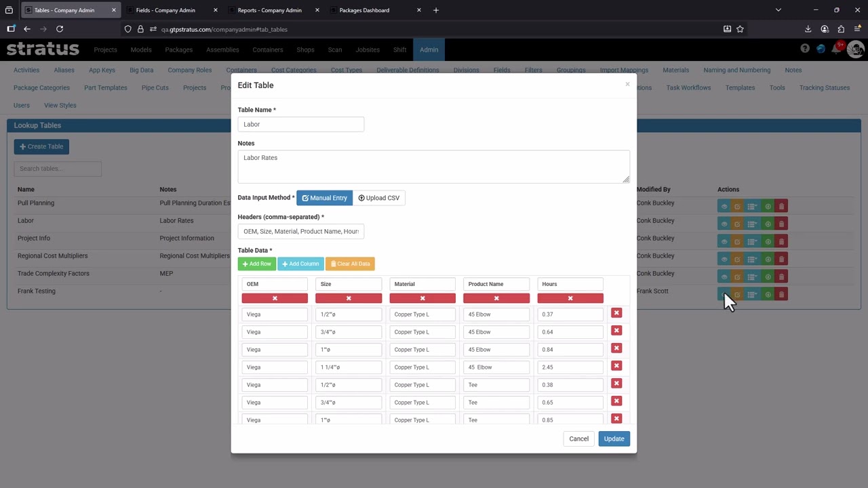Switch to Packages Dashboard browser tab

pos(376,10)
